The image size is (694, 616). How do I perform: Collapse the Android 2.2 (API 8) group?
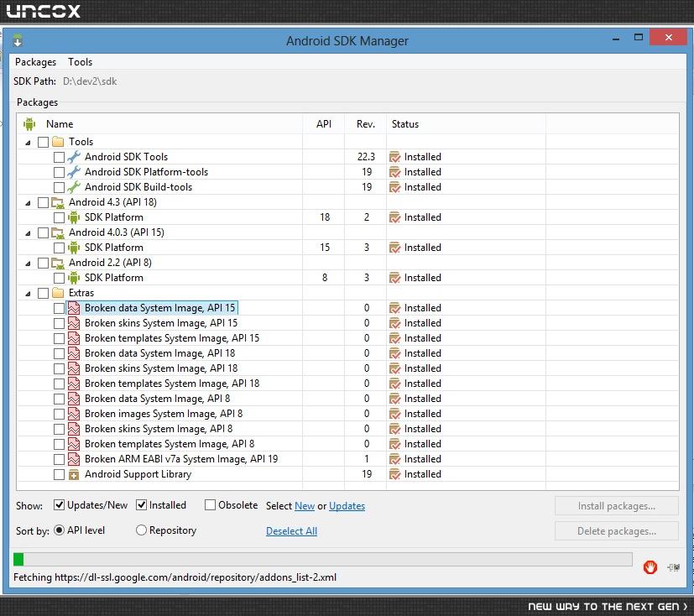click(x=28, y=264)
